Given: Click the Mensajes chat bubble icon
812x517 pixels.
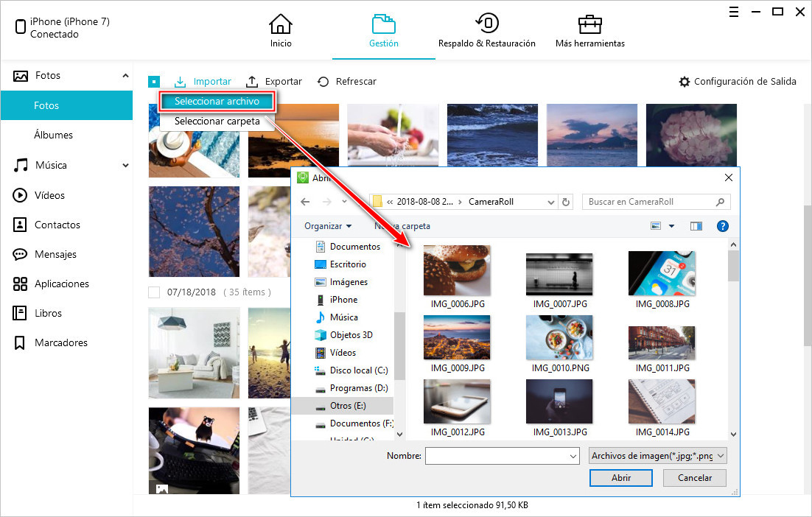Looking at the screenshot, I should (20, 254).
